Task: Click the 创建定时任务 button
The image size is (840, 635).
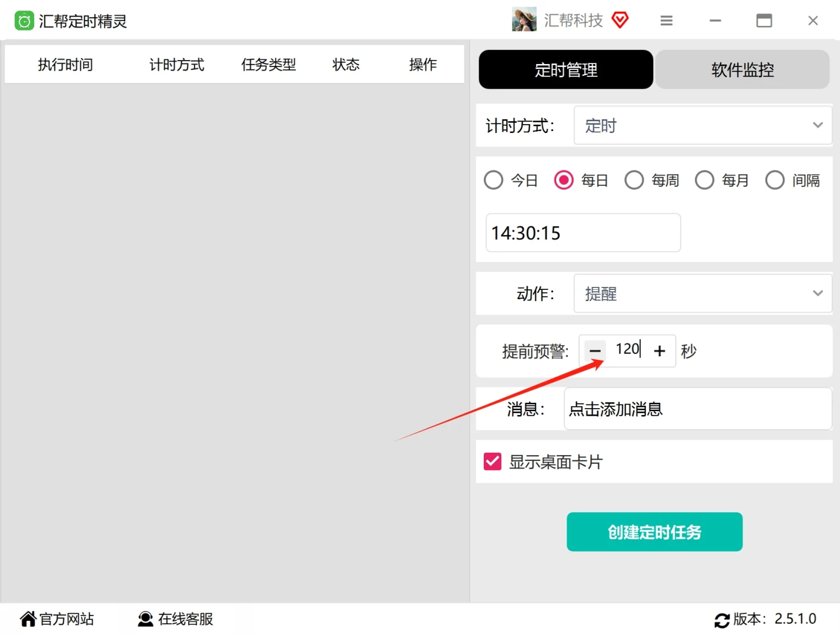Action: (x=654, y=532)
